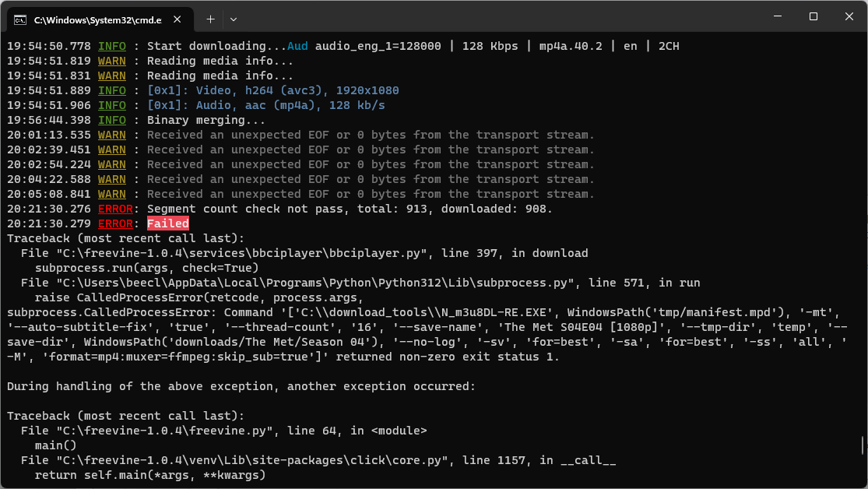Click the vertical scrollbar thumb

(x=862, y=445)
